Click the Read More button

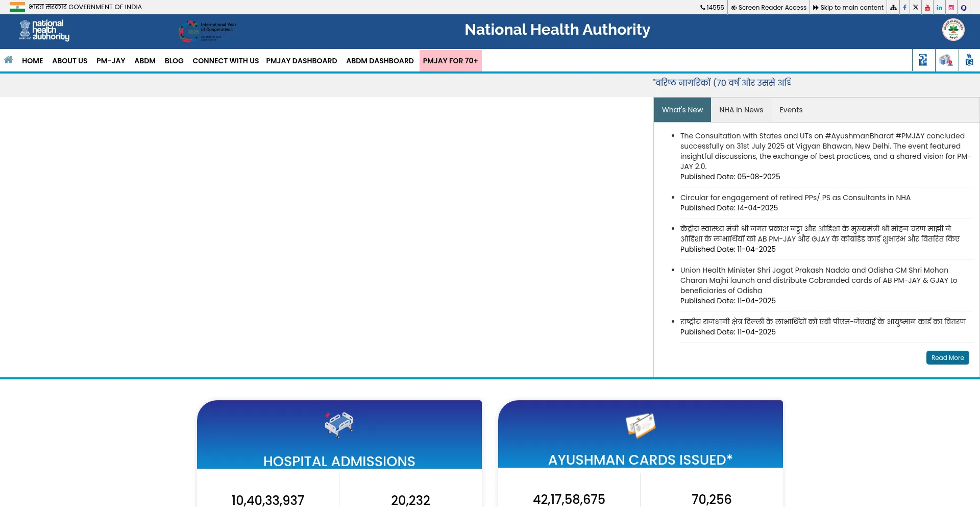click(947, 358)
